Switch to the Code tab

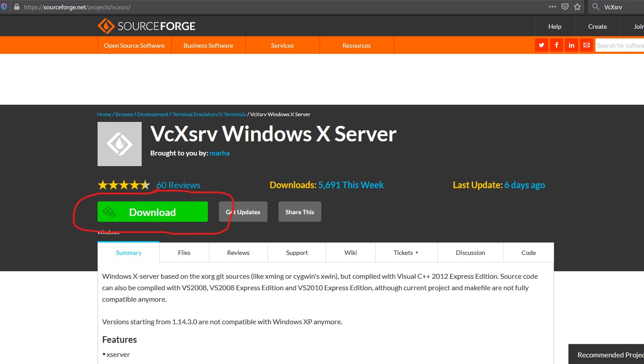pos(528,253)
